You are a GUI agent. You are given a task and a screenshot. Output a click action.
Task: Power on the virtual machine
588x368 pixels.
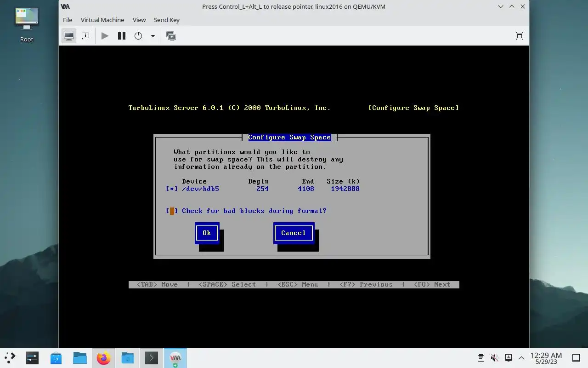click(105, 36)
